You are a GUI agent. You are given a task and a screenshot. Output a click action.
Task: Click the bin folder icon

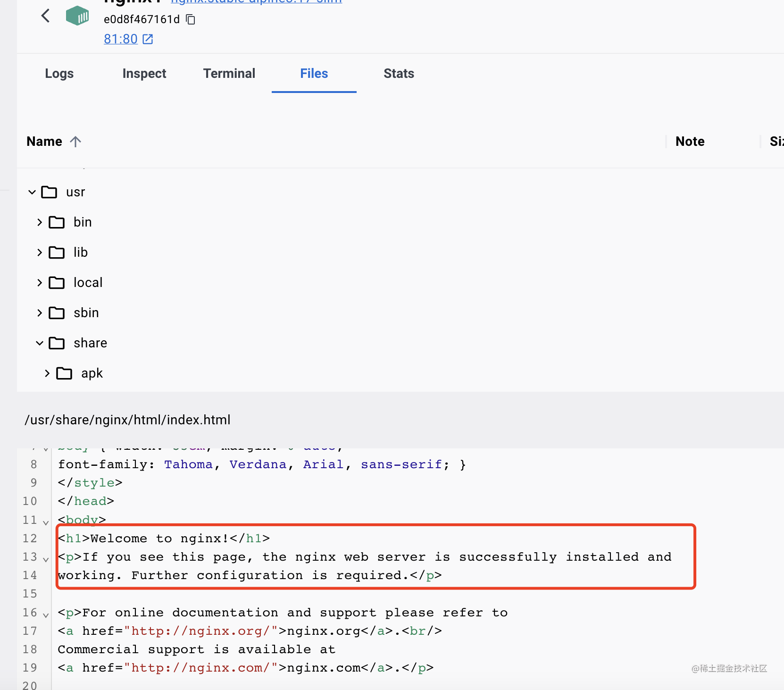(x=57, y=222)
